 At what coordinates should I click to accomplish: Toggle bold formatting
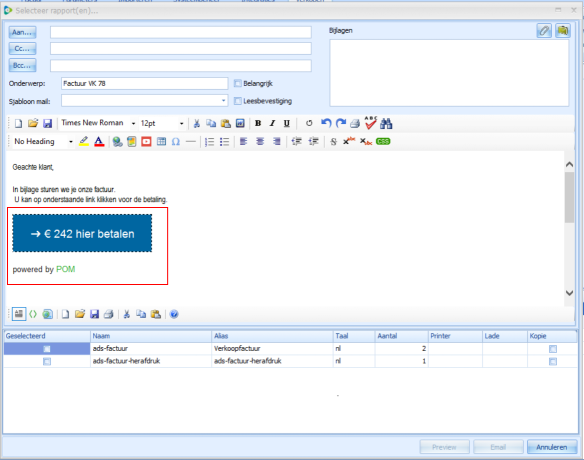click(258, 123)
